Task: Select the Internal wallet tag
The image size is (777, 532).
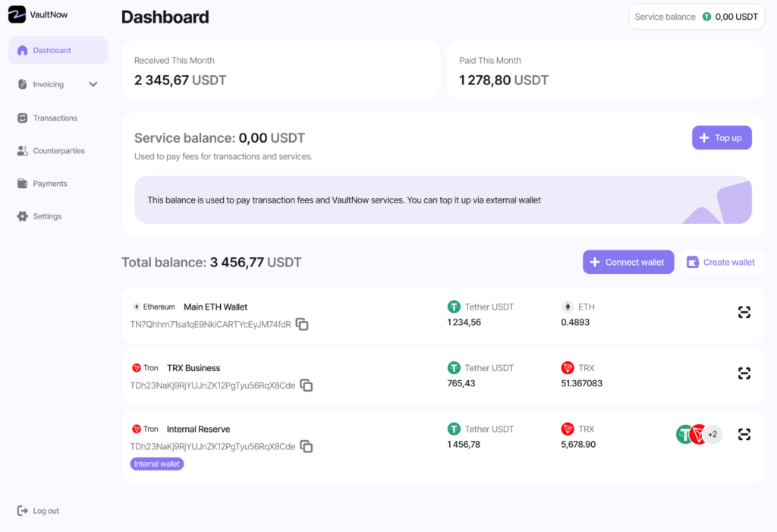Action: coord(156,464)
